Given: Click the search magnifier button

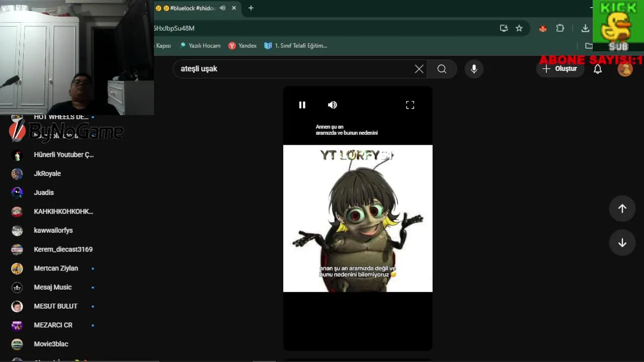Looking at the screenshot, I should tap(442, 69).
